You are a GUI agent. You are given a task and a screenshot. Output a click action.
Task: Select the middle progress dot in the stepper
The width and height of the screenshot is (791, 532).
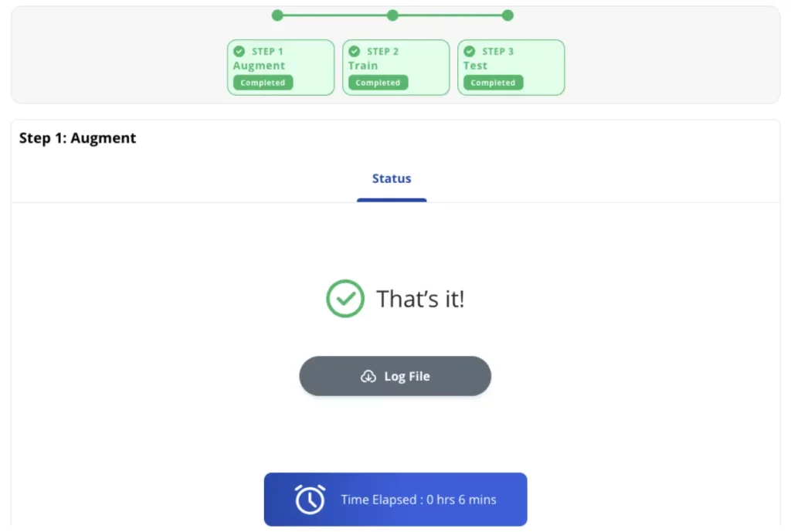(392, 15)
